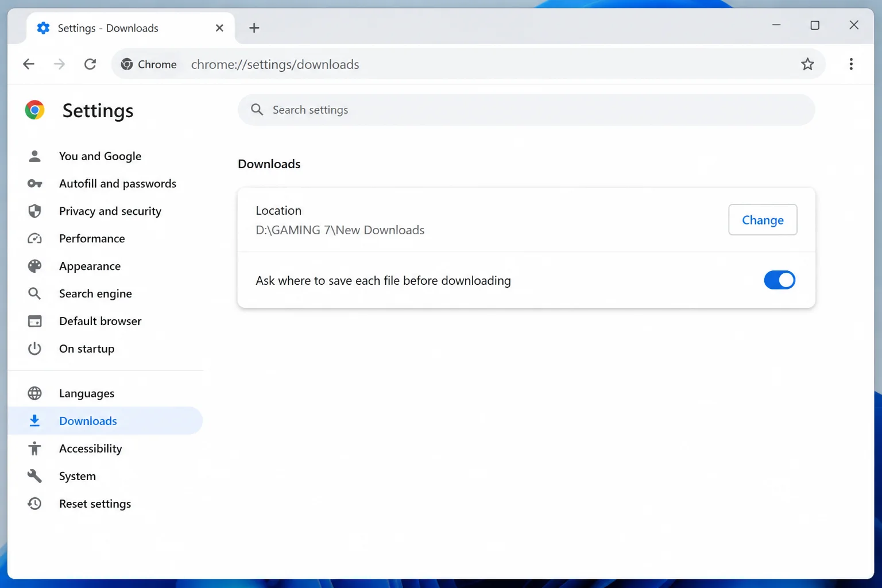Click the Default browser window icon

click(x=34, y=321)
